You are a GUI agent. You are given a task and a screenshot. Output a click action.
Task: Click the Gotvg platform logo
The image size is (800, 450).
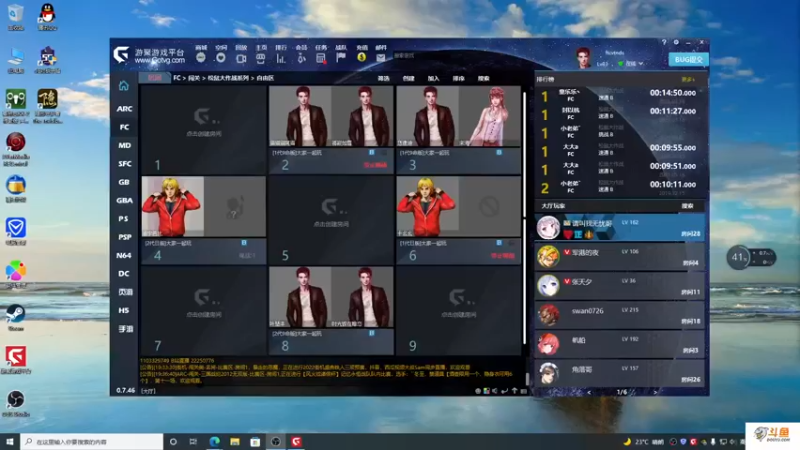[121, 54]
